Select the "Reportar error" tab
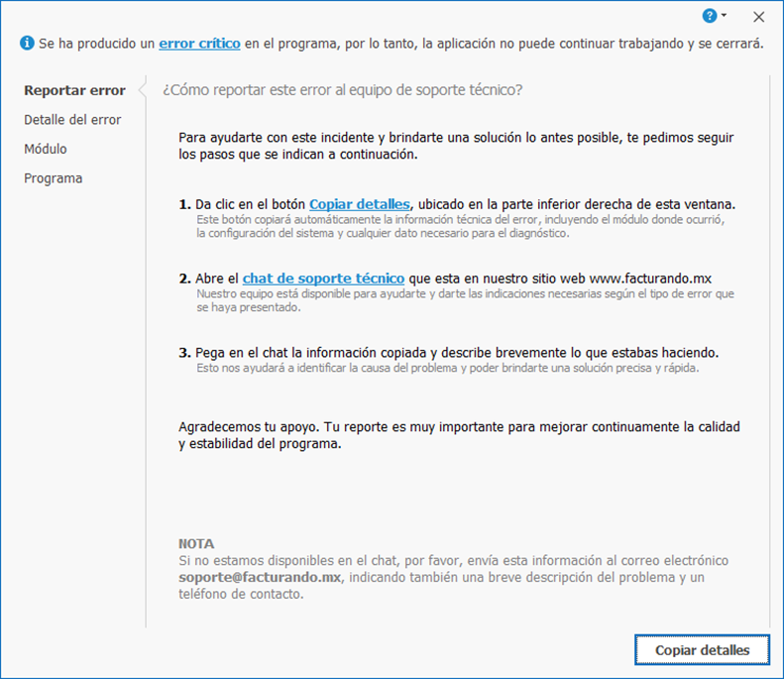The image size is (784, 679). tap(74, 90)
